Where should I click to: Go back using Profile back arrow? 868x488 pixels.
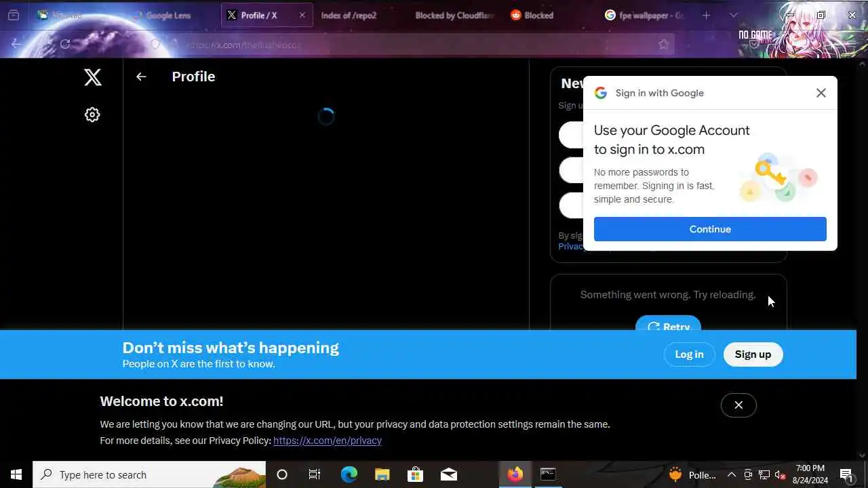[x=141, y=77]
